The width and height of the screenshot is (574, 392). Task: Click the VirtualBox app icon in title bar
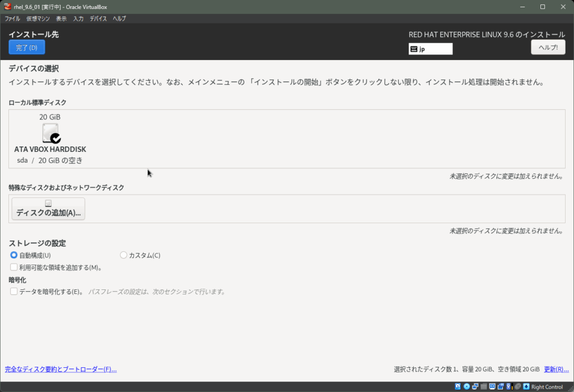(x=7, y=7)
